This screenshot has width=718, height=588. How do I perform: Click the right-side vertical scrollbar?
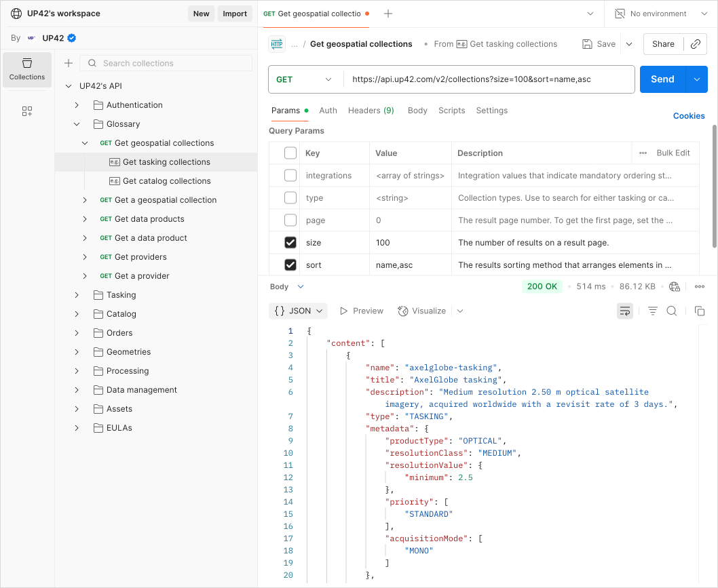tap(715, 187)
